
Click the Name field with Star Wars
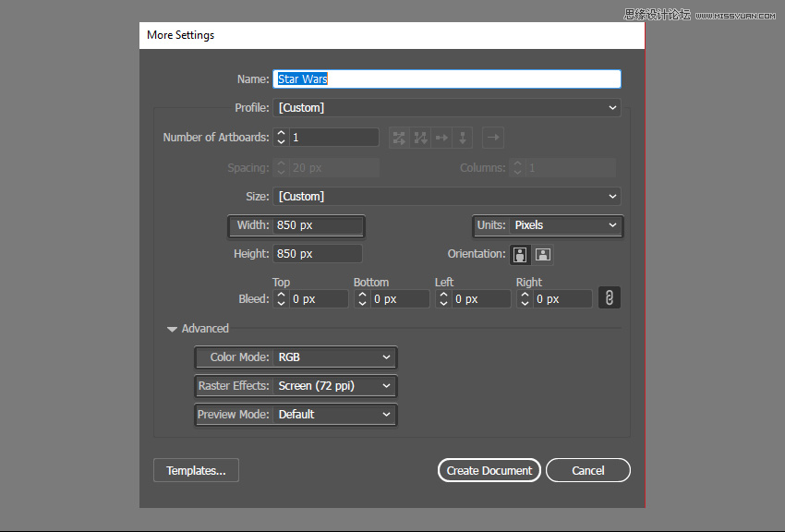447,79
